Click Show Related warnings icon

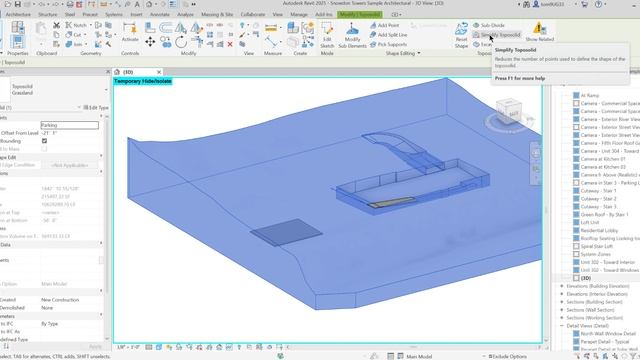540,32
